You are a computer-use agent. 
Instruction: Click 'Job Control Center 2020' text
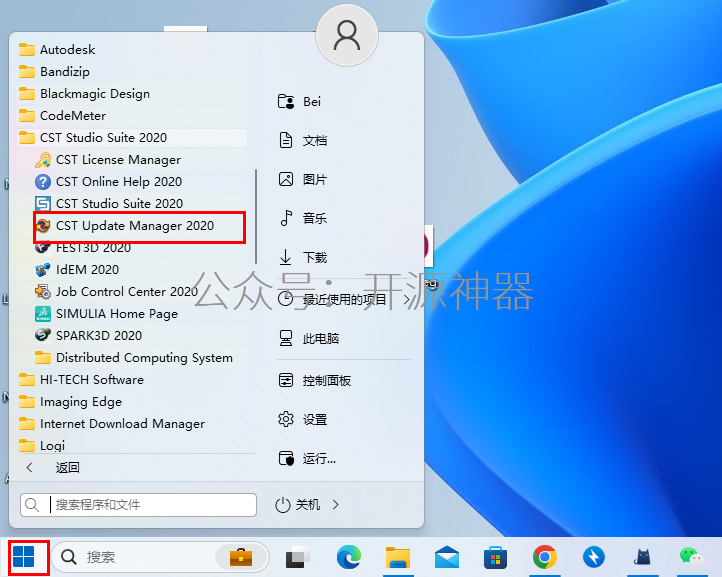coord(127,291)
